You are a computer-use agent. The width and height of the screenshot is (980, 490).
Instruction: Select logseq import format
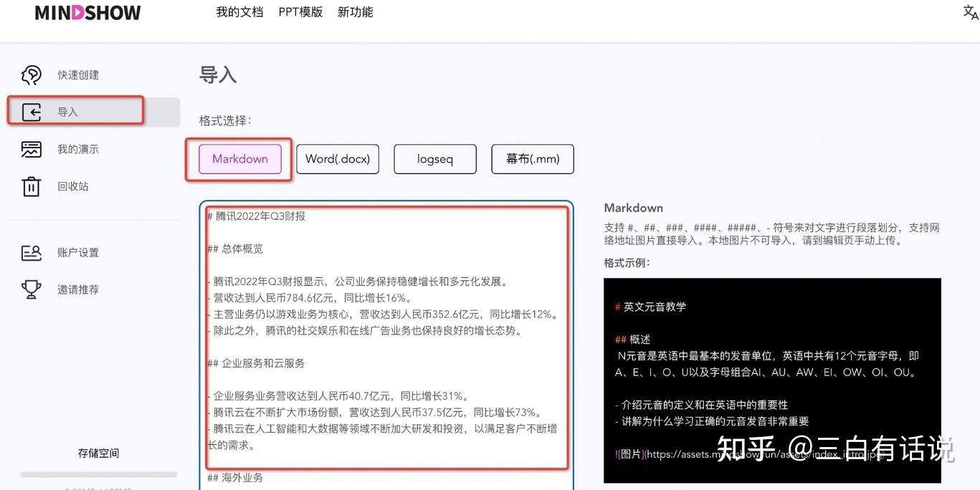[x=434, y=159]
